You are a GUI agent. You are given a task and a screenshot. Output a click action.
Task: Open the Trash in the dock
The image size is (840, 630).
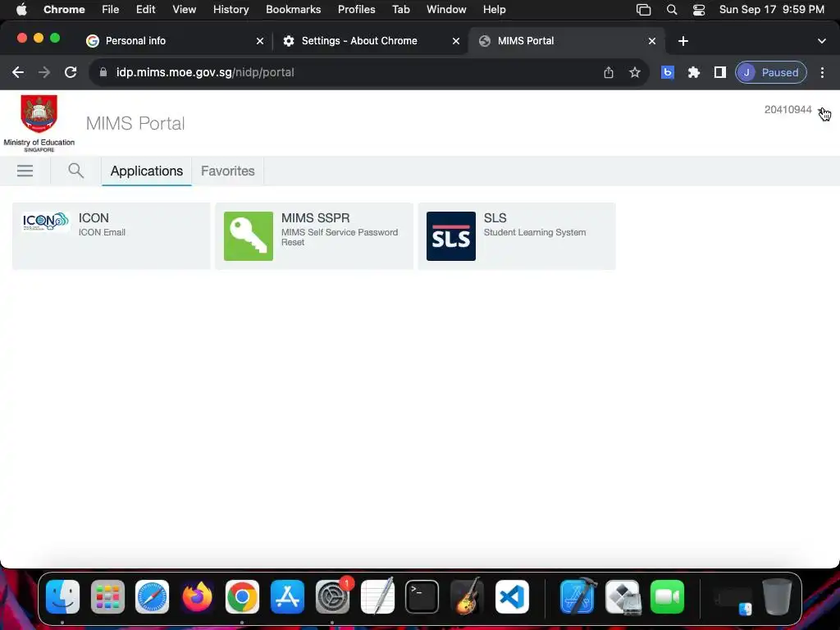[x=777, y=597]
